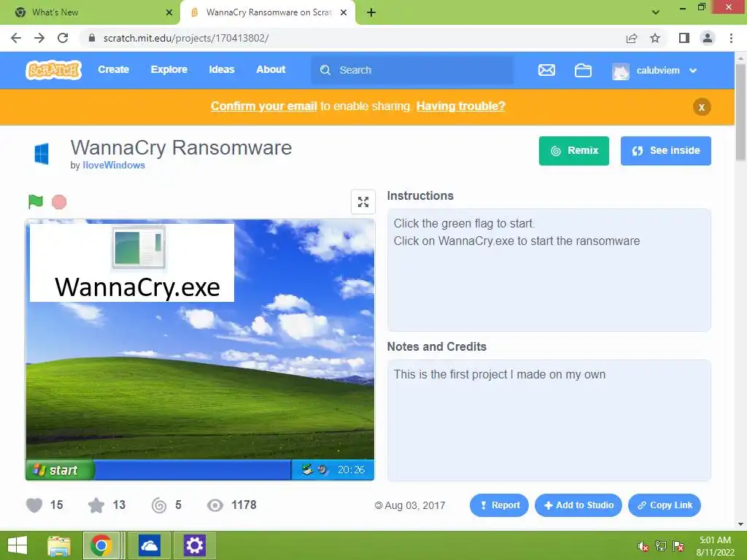Add the project to a studio
The height and width of the screenshot is (560, 747).
pos(578,505)
